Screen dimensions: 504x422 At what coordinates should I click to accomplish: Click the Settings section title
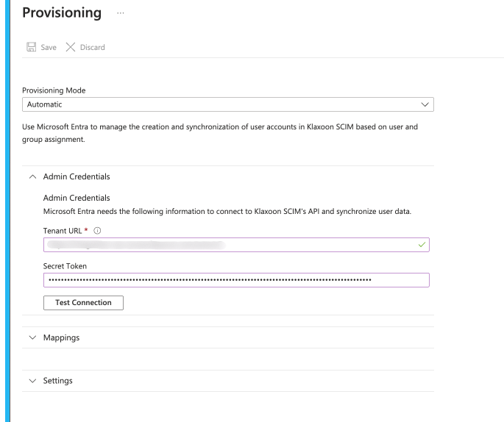[x=57, y=381]
